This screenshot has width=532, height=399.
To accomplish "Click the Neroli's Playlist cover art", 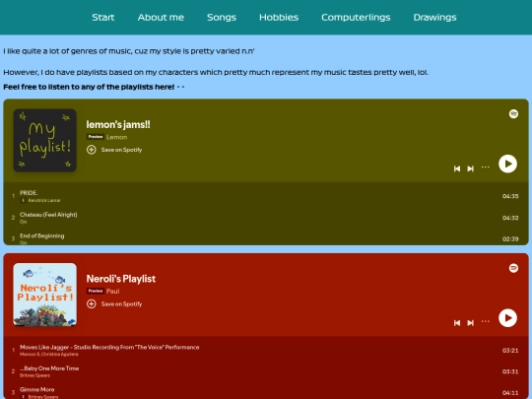I will [44, 295].
